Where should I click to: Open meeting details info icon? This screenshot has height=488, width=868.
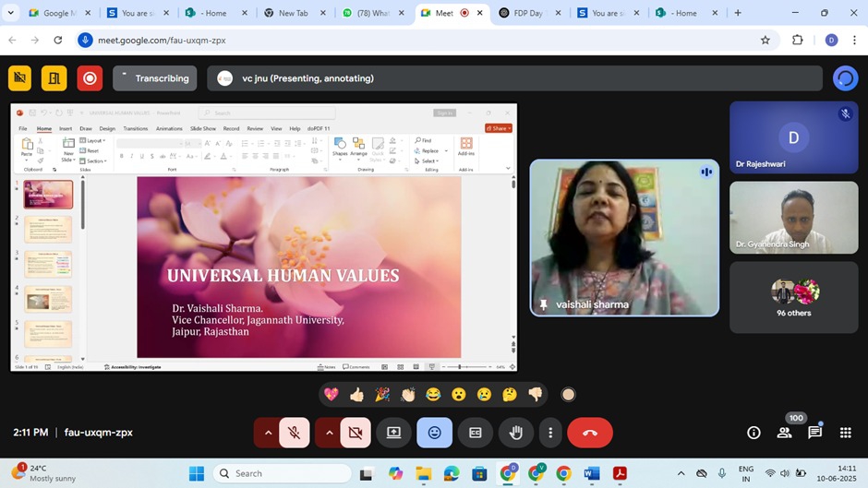point(753,433)
